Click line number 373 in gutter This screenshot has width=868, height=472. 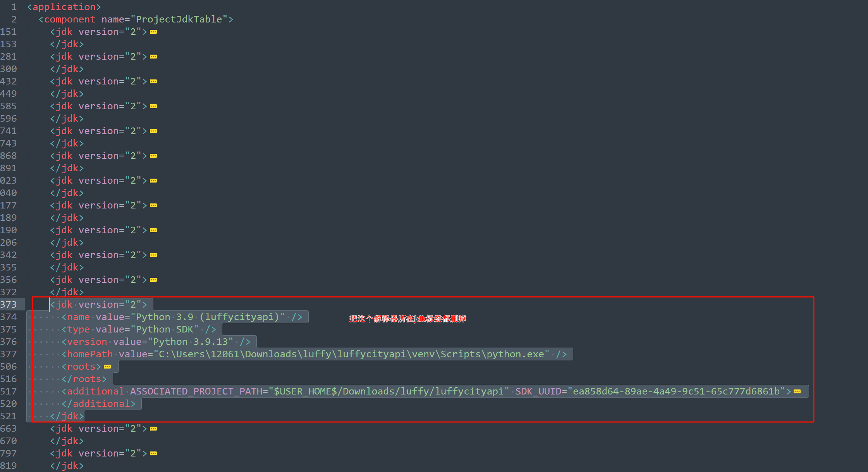(9, 305)
